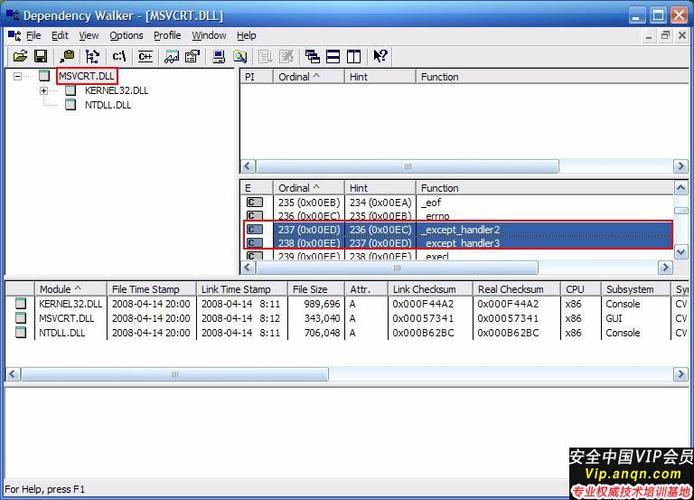The height and width of the screenshot is (500, 694).
Task: Toggle the Undecorate C++ Functions icon
Action: click(145, 56)
